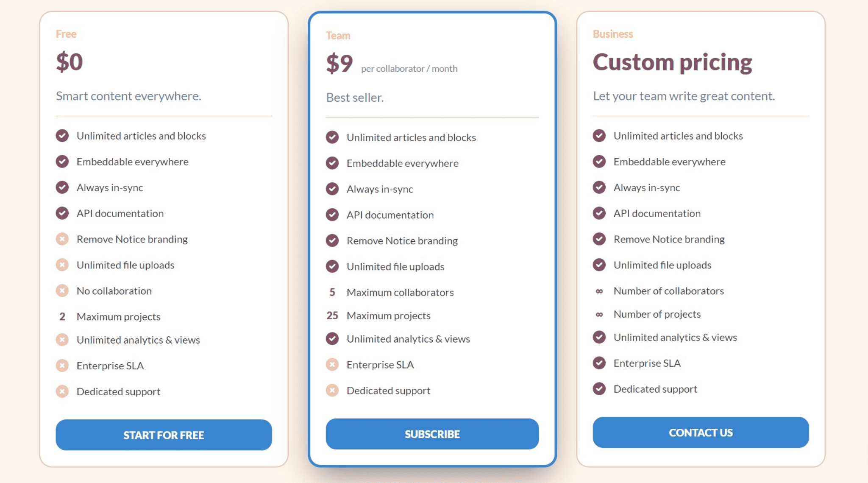Click the $9 price in Team plan
The height and width of the screenshot is (483, 868).
coord(339,64)
